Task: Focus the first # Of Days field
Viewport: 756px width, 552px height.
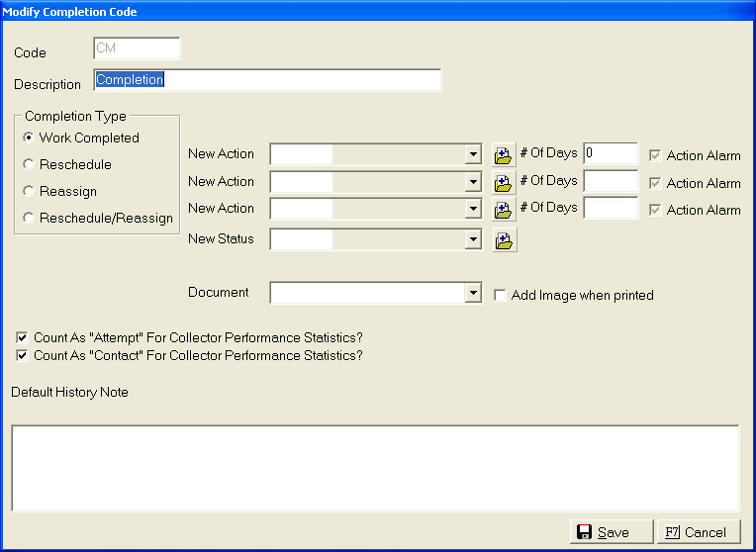Action: coord(611,153)
